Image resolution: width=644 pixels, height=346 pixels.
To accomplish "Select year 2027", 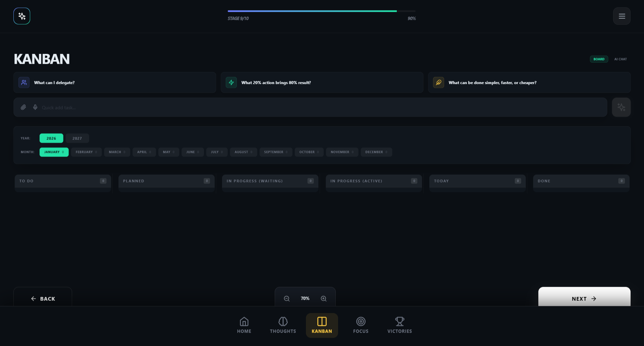I will pyautogui.click(x=77, y=138).
